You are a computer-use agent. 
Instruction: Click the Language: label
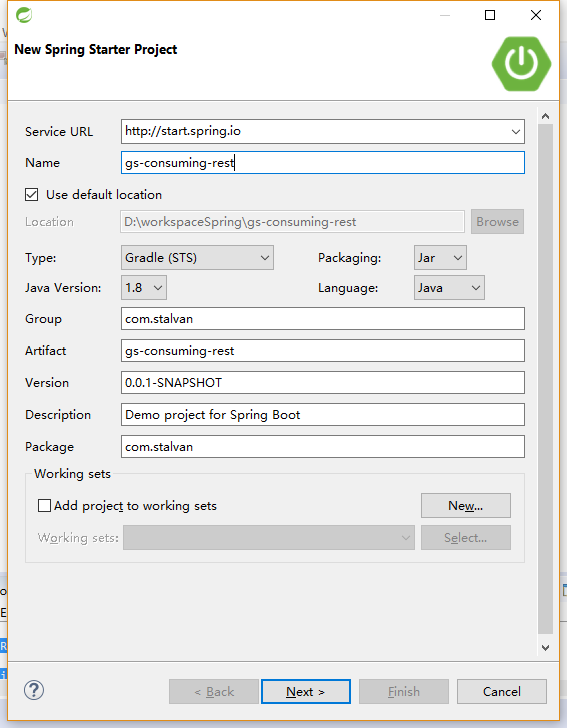tap(348, 288)
